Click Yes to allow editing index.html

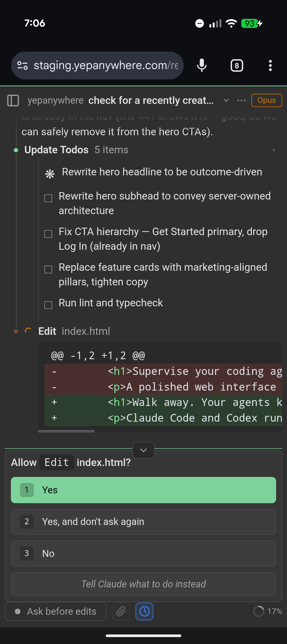point(143,490)
